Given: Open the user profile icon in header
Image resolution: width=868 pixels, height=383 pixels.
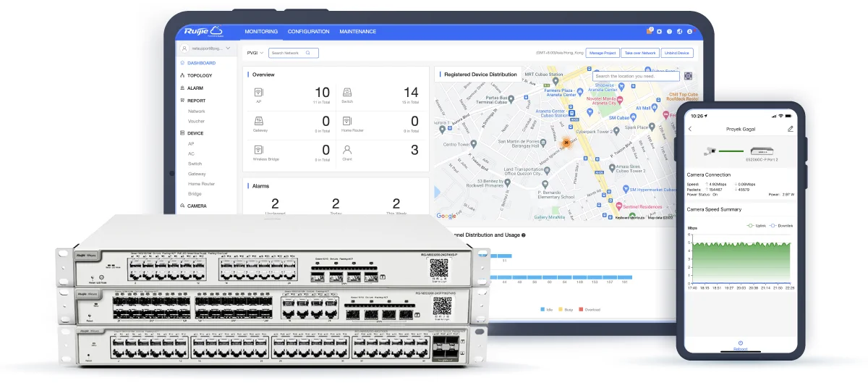Looking at the screenshot, I should [x=690, y=32].
